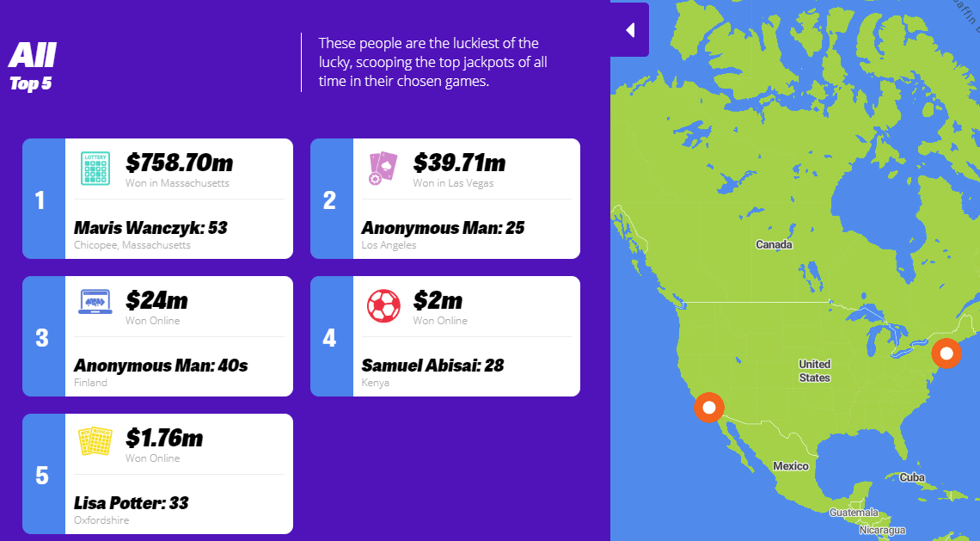
Task: Collapse the side panel with arrow
Action: click(630, 30)
